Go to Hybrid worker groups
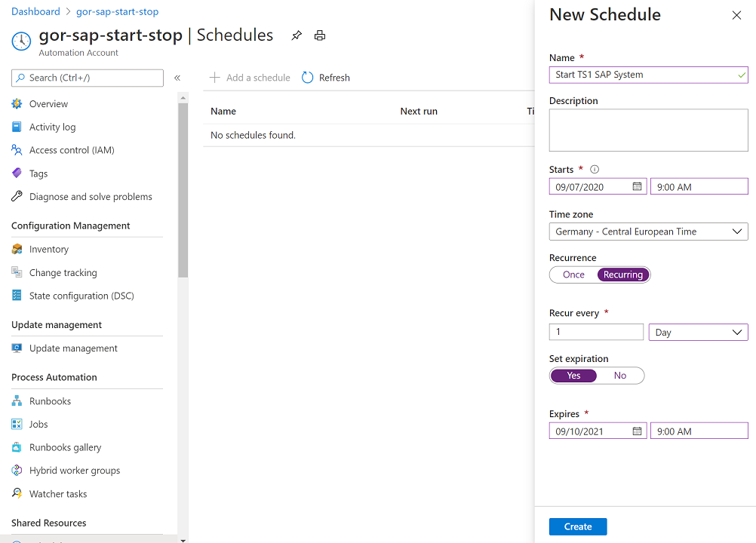This screenshot has width=756, height=543. (75, 471)
